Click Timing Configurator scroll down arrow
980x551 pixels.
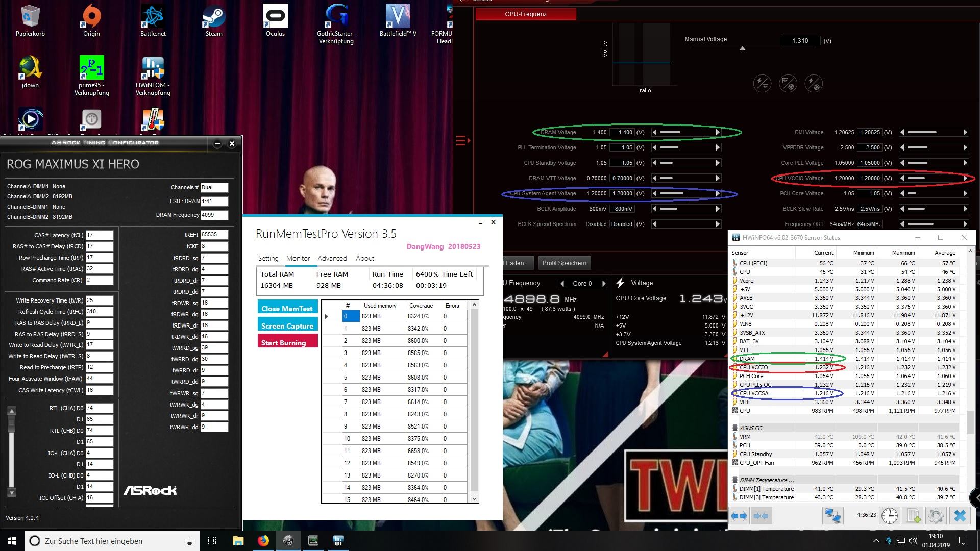(x=12, y=492)
